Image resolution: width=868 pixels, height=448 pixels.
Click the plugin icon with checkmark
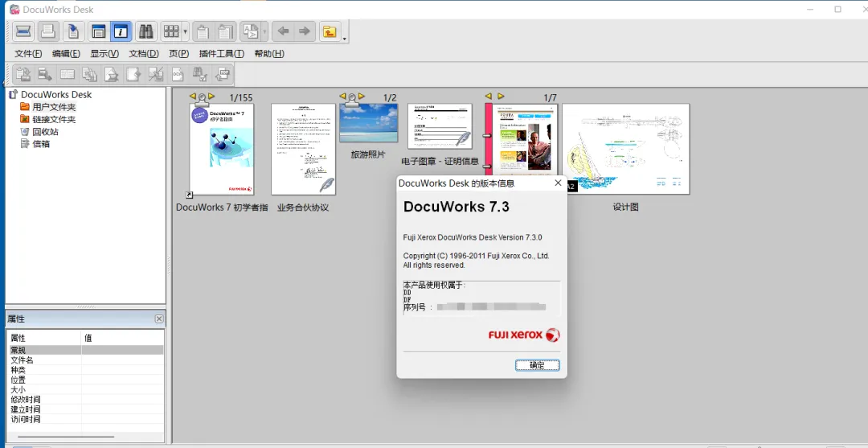click(x=200, y=74)
